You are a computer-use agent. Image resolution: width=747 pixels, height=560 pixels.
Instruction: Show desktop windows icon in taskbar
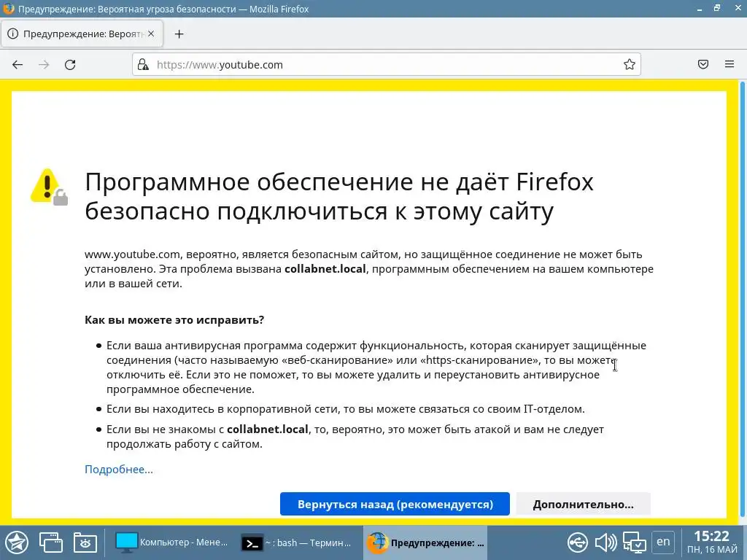click(x=50, y=542)
